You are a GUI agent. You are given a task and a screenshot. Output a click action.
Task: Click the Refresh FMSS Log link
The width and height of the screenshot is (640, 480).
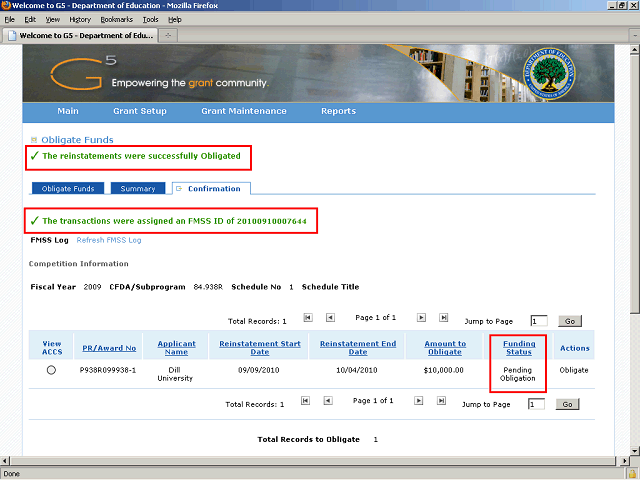(109, 240)
